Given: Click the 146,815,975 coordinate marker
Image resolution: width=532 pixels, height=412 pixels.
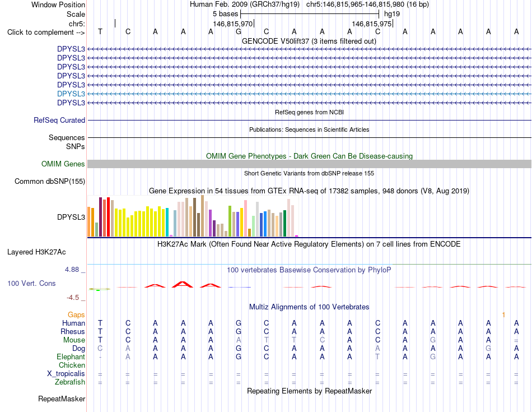Looking at the screenshot, I should click(x=372, y=24).
